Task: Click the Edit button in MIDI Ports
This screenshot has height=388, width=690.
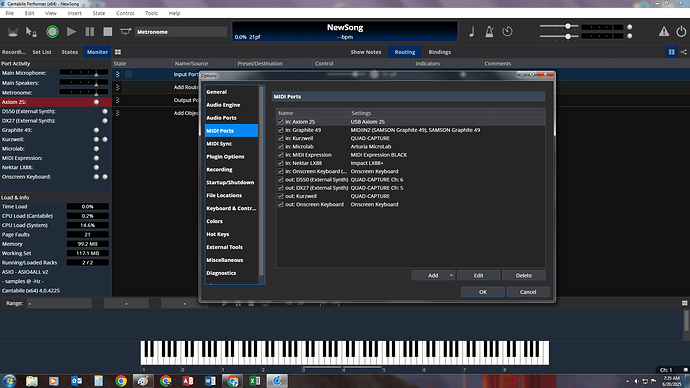Action: tap(478, 275)
